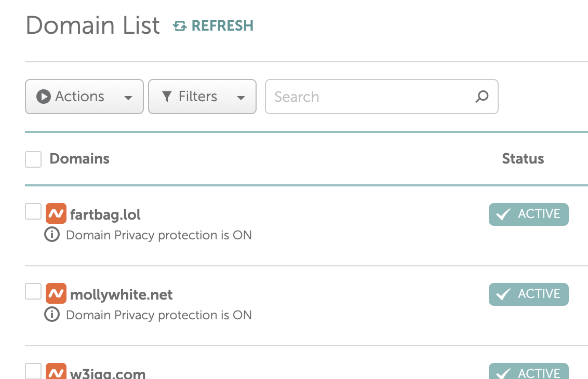Check the select-all Domains checkbox
This screenshot has width=588, height=379.
tap(33, 159)
